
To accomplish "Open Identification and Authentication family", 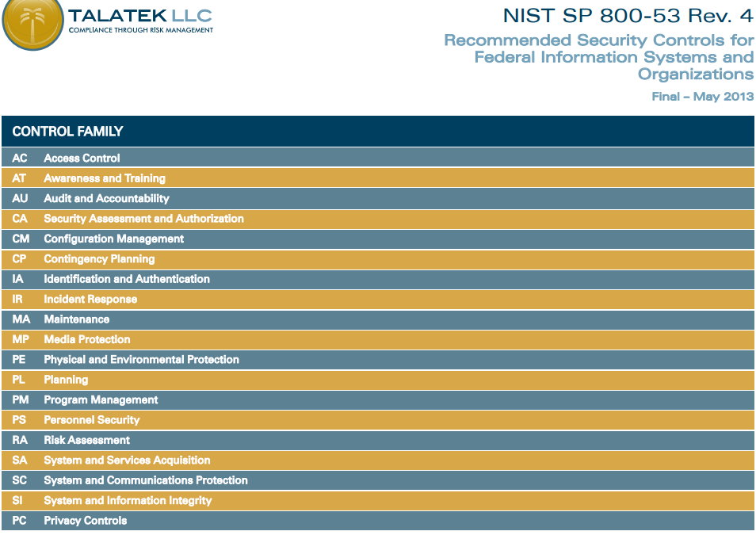I will tap(127, 279).
